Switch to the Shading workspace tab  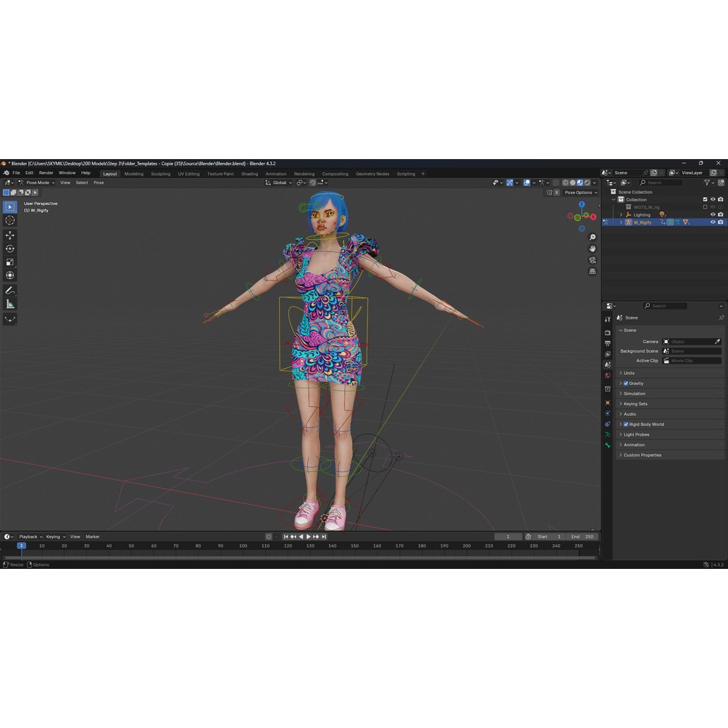249,174
